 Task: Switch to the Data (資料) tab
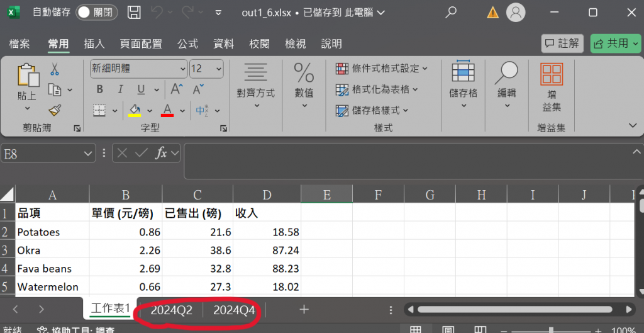coord(223,43)
